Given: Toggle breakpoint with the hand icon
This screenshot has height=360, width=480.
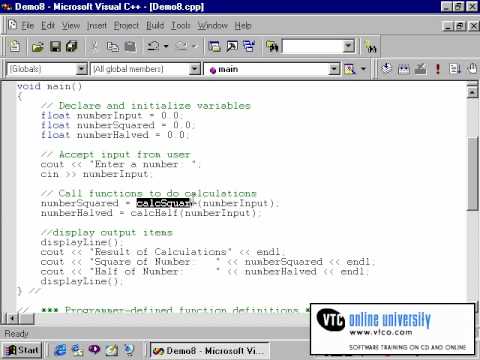Looking at the screenshot, I should [x=472, y=69].
